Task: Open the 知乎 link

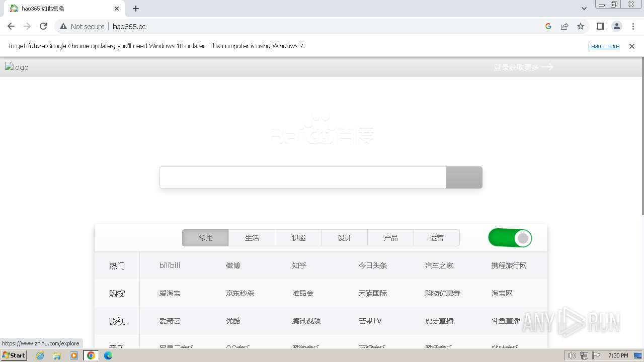Action: click(x=299, y=265)
